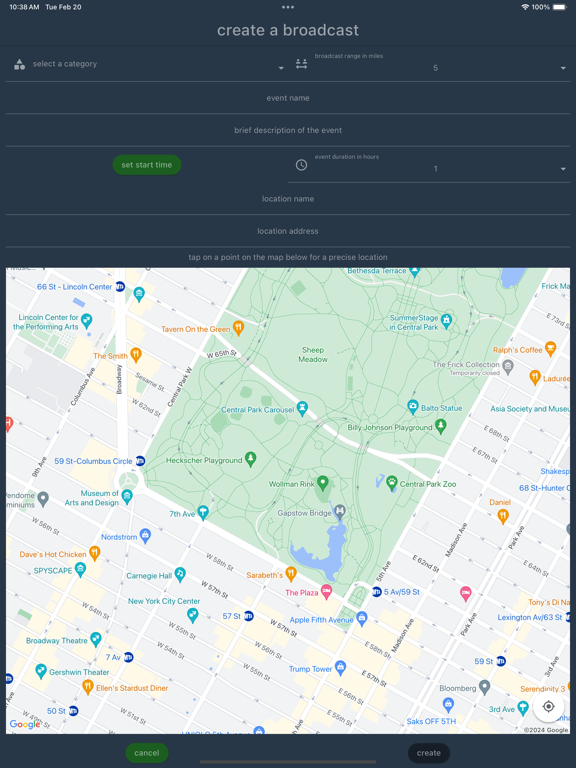This screenshot has width=576, height=768.
Task: Tap the Tavern On the Green restaurant pin
Action: (239, 328)
